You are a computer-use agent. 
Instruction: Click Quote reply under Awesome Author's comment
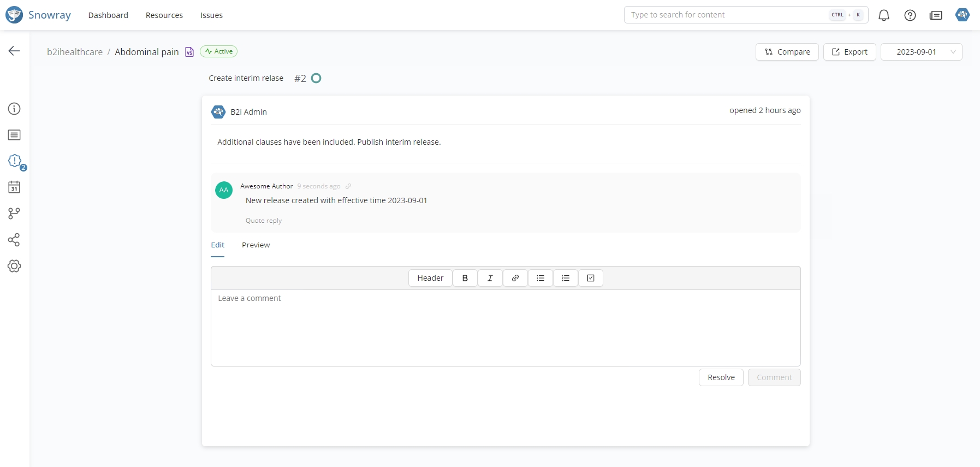click(x=264, y=221)
